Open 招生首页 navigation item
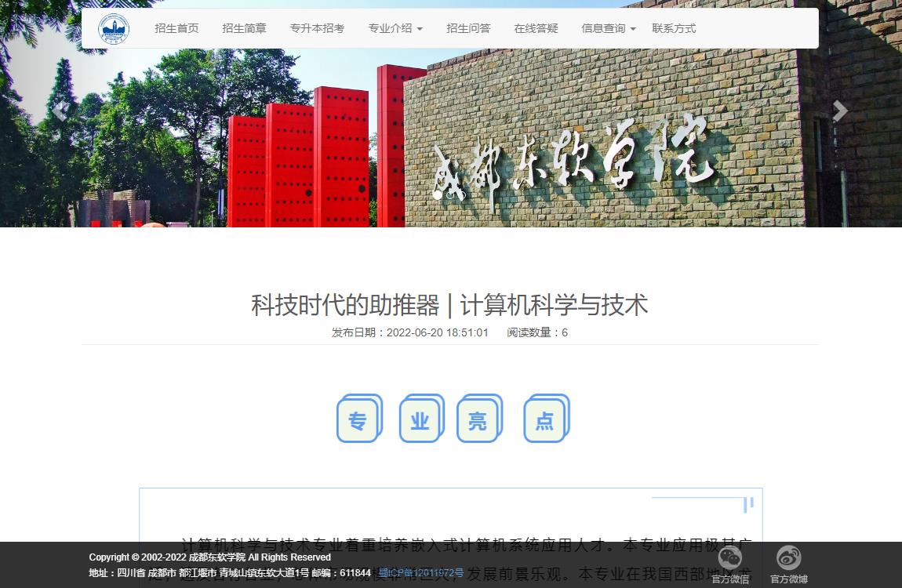This screenshot has height=588, width=902. 176,28
